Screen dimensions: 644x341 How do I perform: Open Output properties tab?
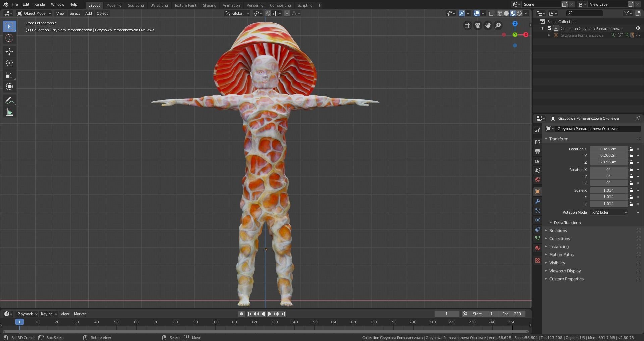pos(537,152)
